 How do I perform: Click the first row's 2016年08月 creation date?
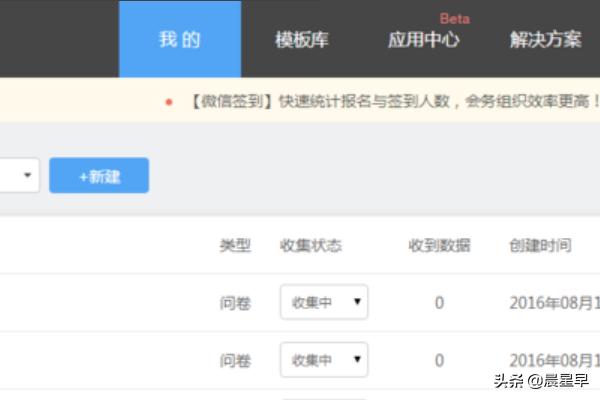click(554, 302)
